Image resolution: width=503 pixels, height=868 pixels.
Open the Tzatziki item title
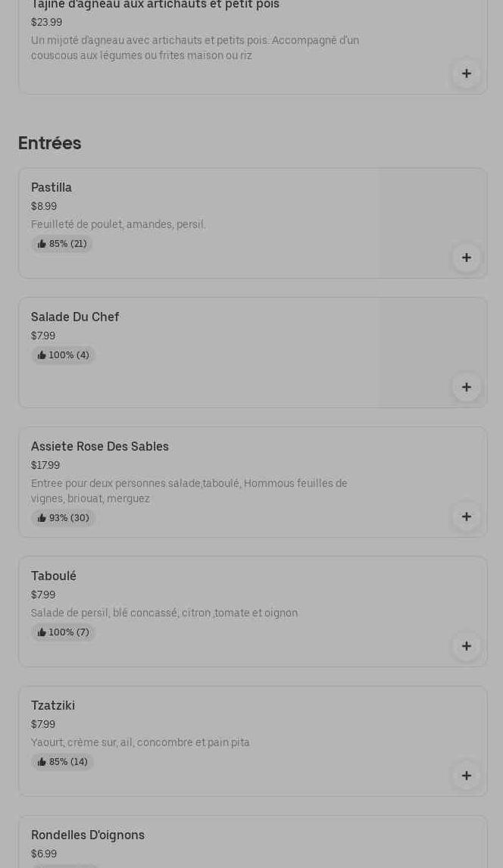[x=53, y=706]
